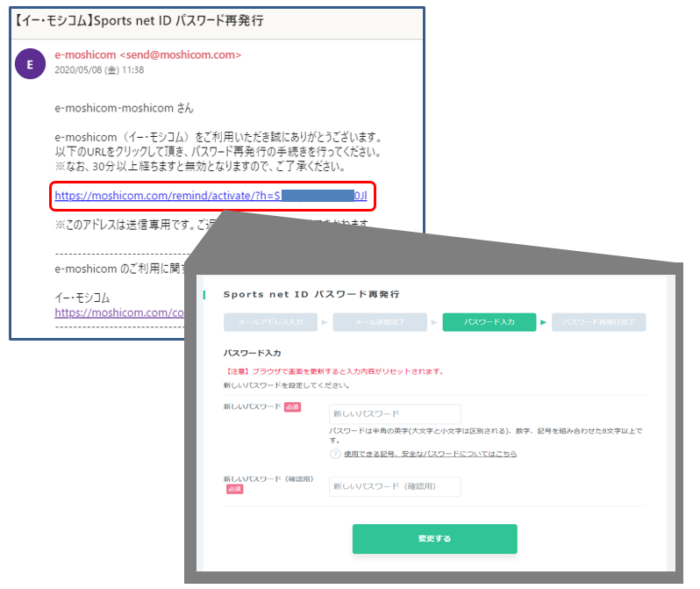700x589 pixels.
Task: Open the moshicom remind/activate password reset link
Action: (x=211, y=196)
